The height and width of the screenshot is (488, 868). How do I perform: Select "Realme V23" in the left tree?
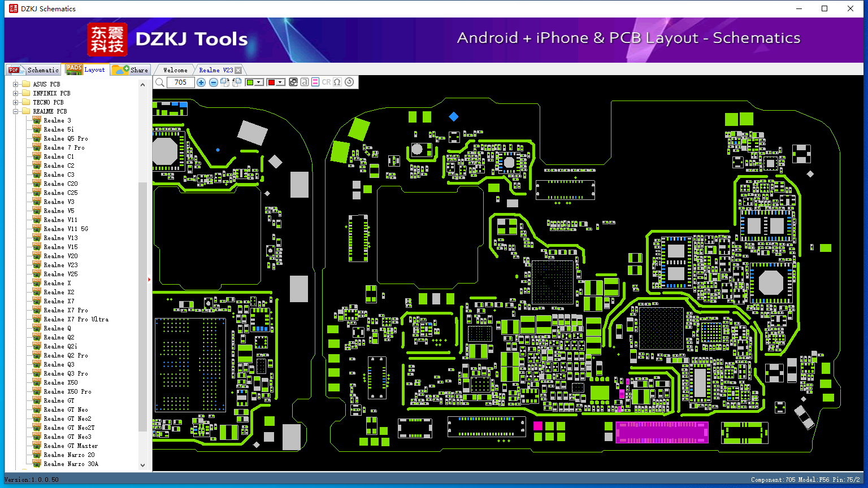(x=60, y=265)
